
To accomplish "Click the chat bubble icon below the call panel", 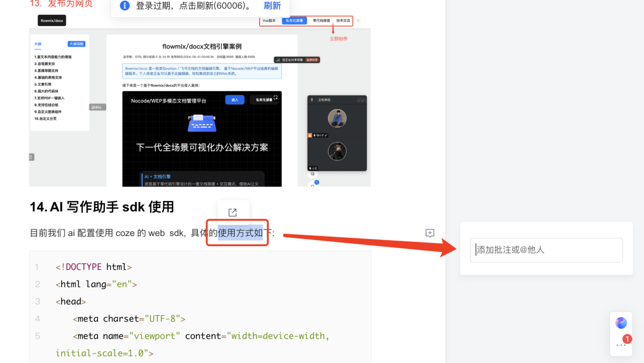I will pyautogui.click(x=312, y=174).
